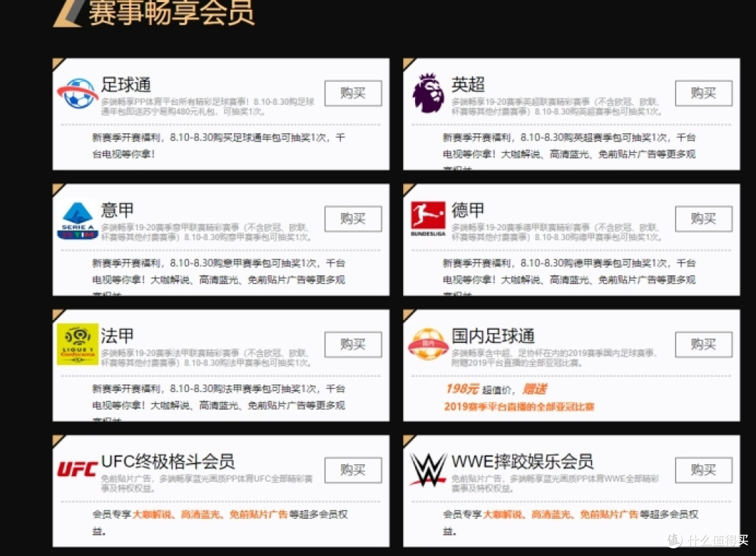Click the 赛事畅享会员 section heading
This screenshot has height=556, width=756.
(171, 13)
